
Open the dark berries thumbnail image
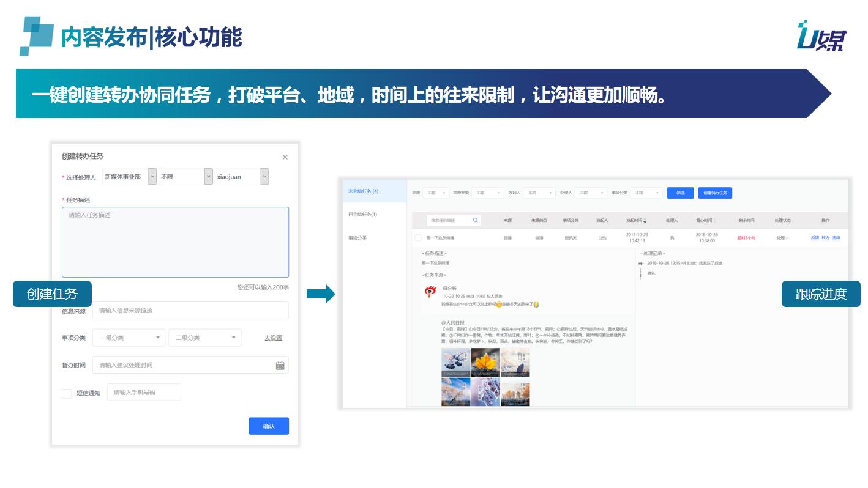(x=456, y=362)
